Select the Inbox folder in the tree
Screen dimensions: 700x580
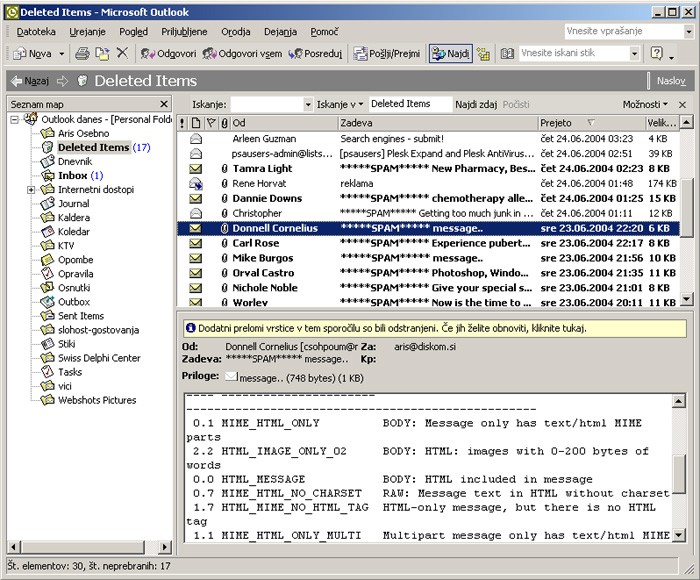coord(72,176)
